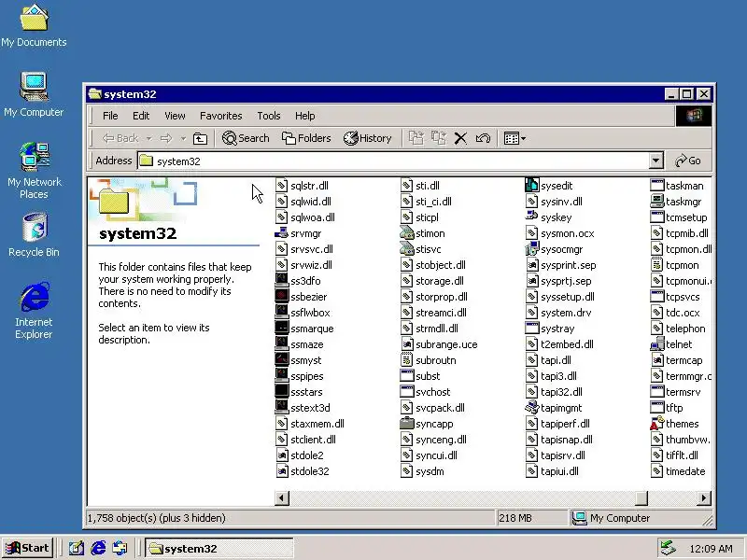Select the syskey file icon

coord(531,217)
